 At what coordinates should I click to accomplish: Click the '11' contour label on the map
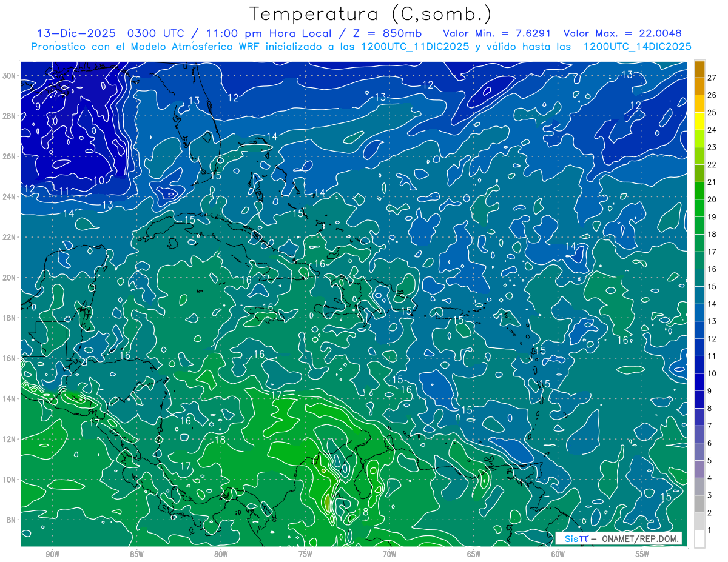pyautogui.click(x=65, y=192)
